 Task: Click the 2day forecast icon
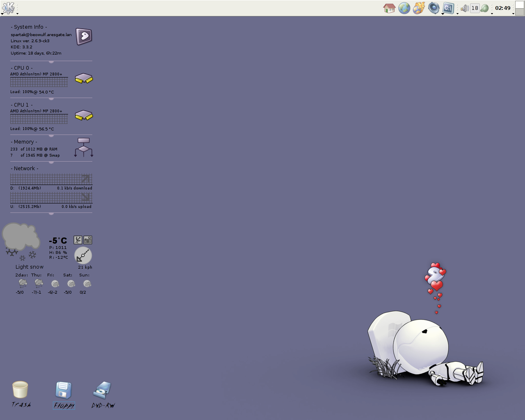[23, 283]
